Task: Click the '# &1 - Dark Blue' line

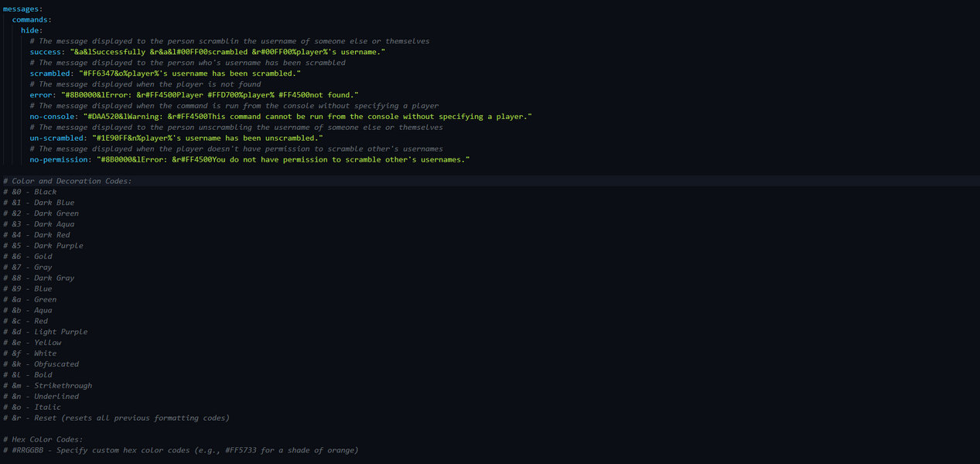Action: tap(39, 203)
